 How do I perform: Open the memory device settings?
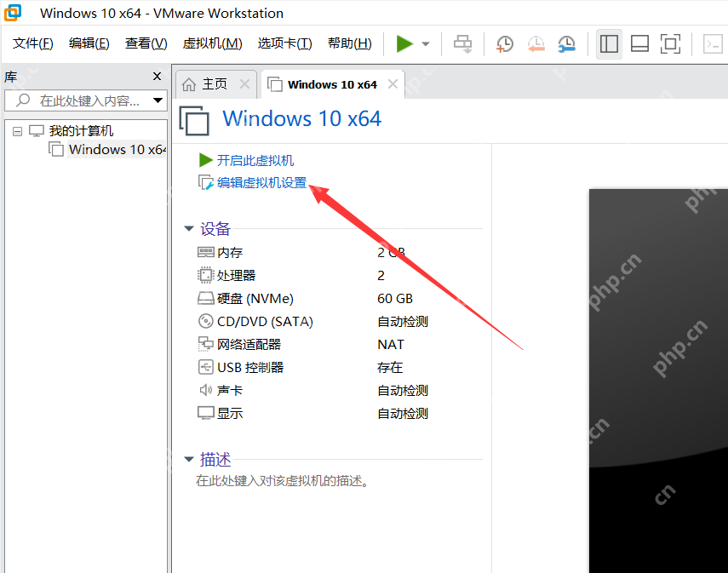tap(230, 252)
